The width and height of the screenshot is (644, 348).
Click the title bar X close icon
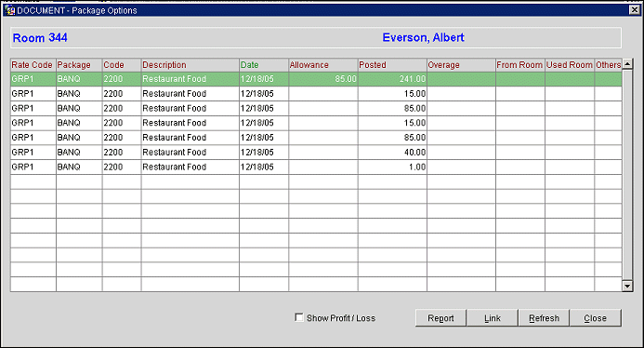[635, 10]
